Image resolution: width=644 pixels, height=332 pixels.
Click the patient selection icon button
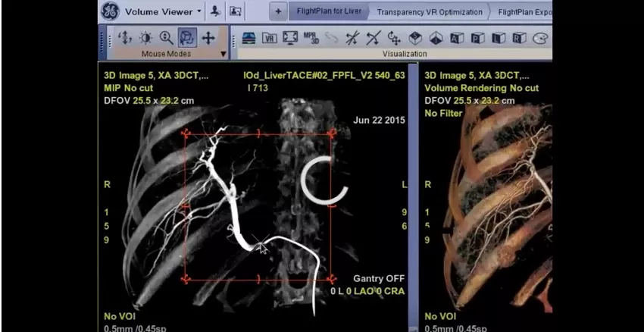(x=215, y=11)
